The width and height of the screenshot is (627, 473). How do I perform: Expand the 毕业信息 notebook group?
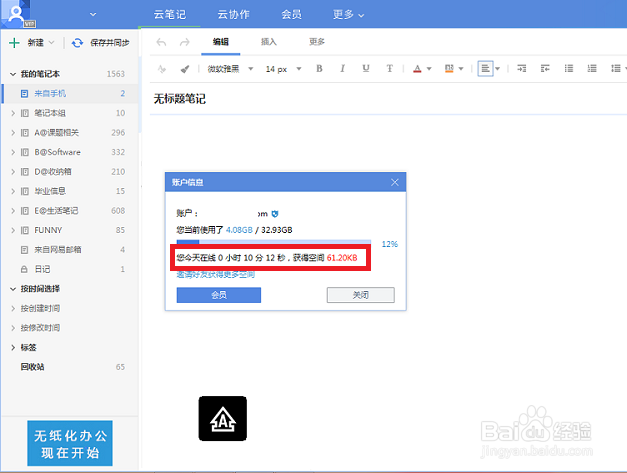[13, 191]
